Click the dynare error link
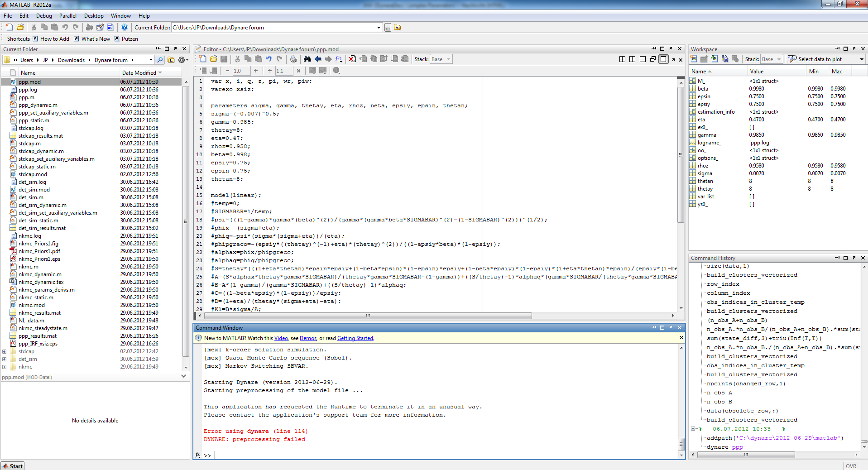 [x=258, y=432]
